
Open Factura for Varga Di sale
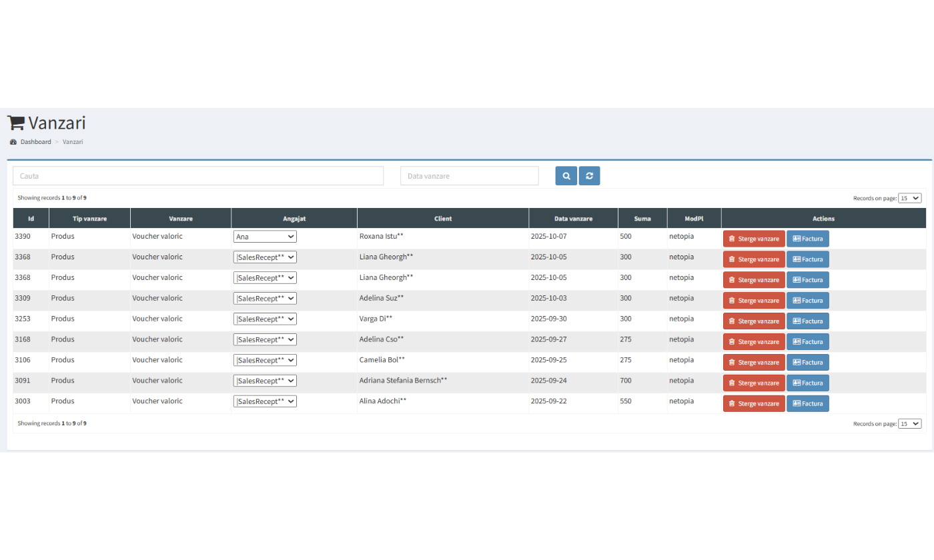[x=807, y=321]
